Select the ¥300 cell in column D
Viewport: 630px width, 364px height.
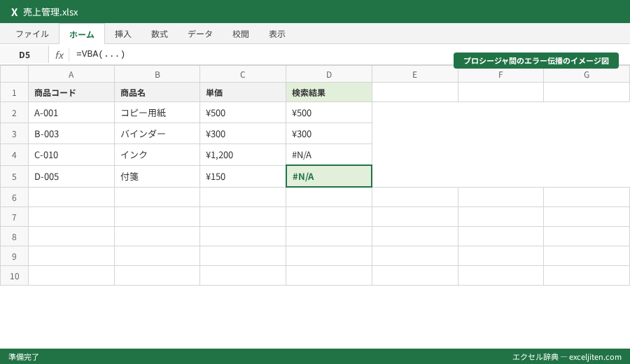click(x=329, y=134)
